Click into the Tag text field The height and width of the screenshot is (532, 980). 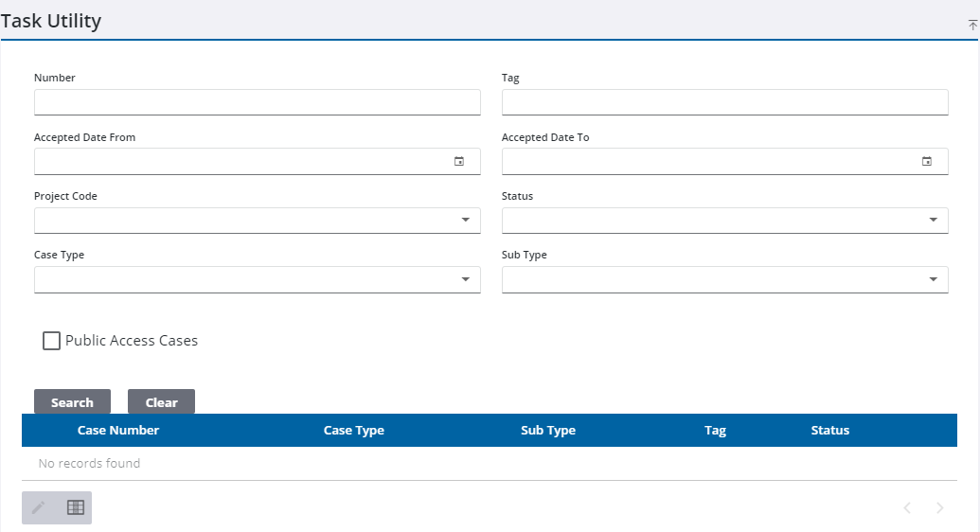[x=724, y=102]
